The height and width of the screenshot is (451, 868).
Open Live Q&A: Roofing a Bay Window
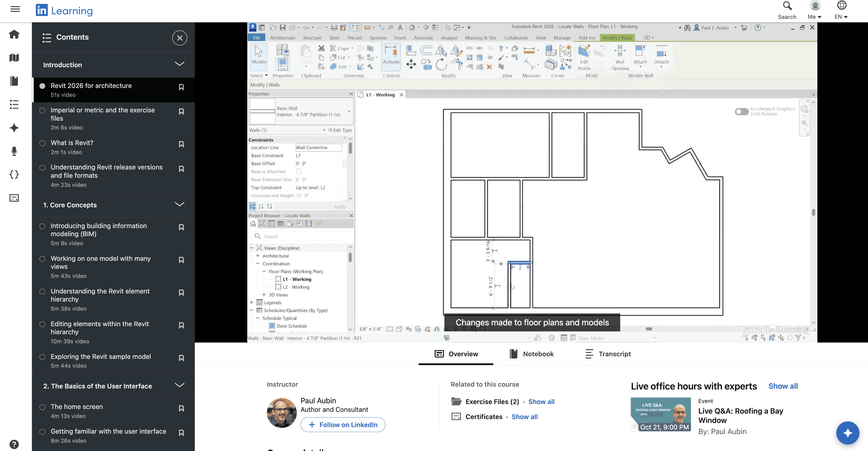740,415
